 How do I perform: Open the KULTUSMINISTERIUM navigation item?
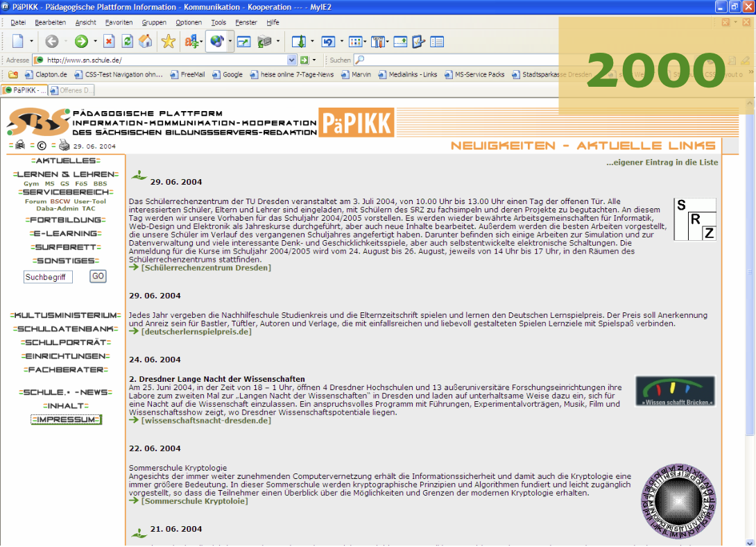point(66,315)
